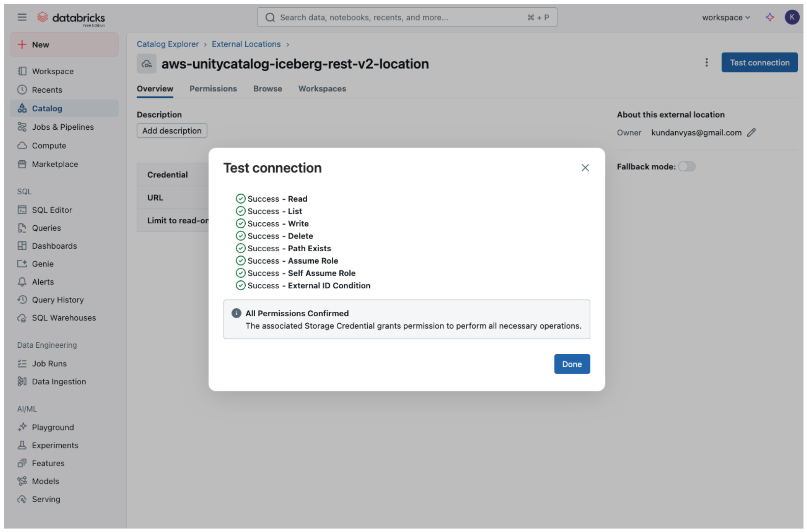
Task: Expand Catalog Explorer breadcrumb
Action: (x=167, y=44)
